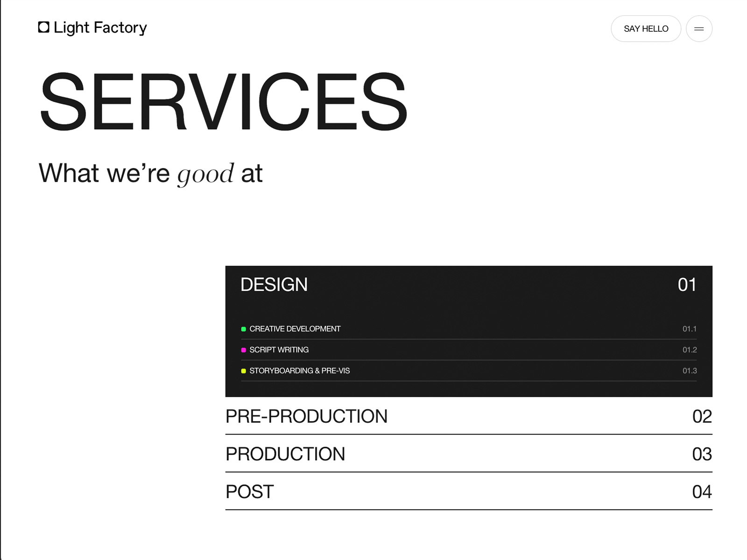The height and width of the screenshot is (560, 747).
Task: Click the 04 number beside Post
Action: pyautogui.click(x=702, y=492)
